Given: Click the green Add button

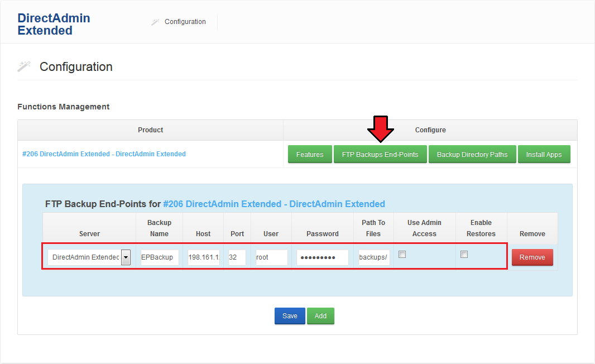Looking at the screenshot, I should (x=320, y=316).
